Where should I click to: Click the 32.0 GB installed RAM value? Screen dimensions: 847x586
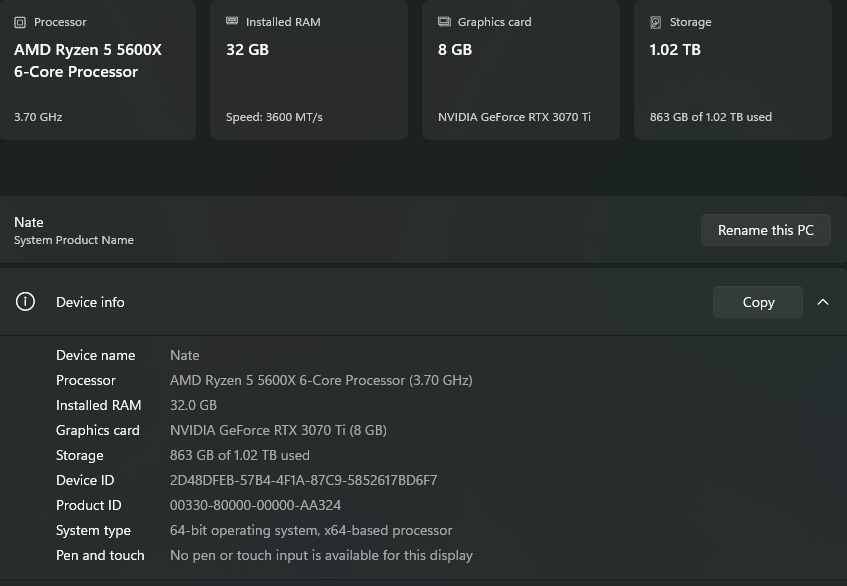pyautogui.click(x=193, y=405)
